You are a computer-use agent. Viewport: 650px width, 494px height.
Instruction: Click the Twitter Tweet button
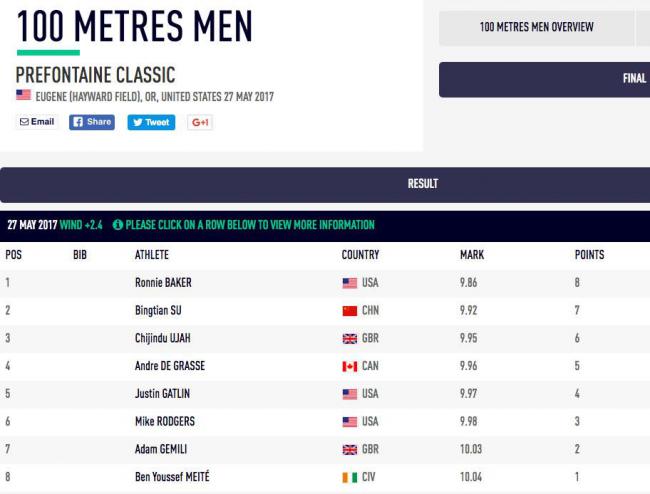tap(151, 122)
